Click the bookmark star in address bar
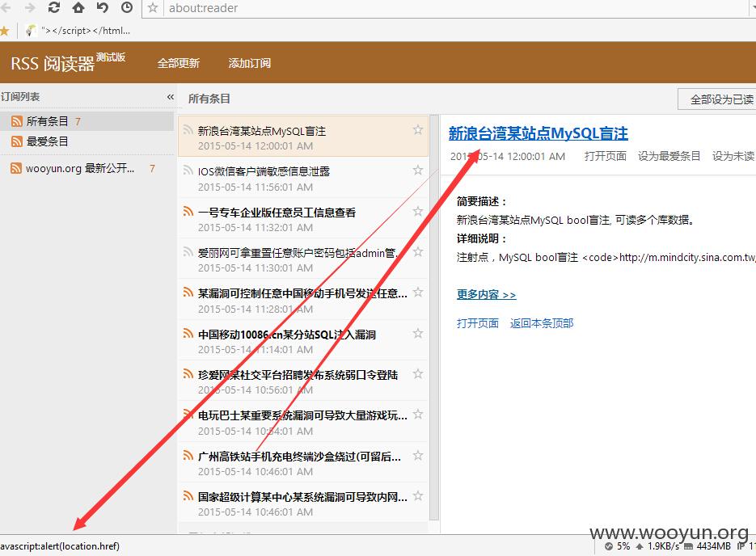This screenshot has height=556, width=756. tap(153, 8)
